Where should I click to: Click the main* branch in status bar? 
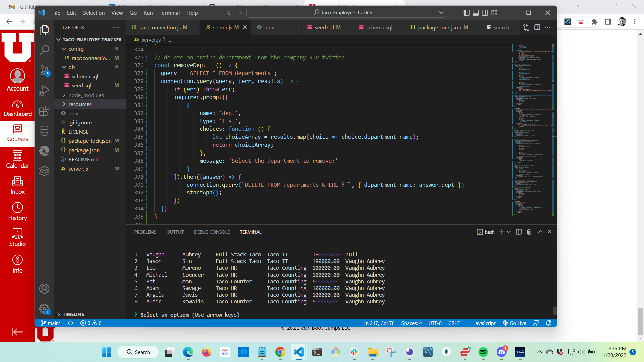pyautogui.click(x=51, y=323)
